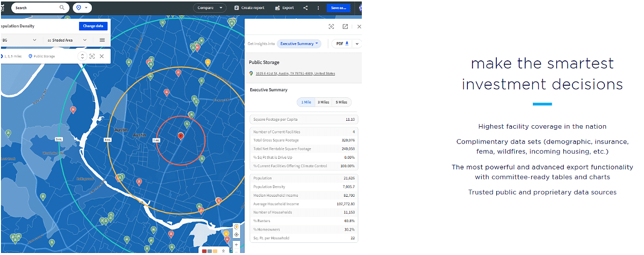Screen dimensions: 644x255
Task: Click the gray-blue legend color swatch
Action: [210, 251]
